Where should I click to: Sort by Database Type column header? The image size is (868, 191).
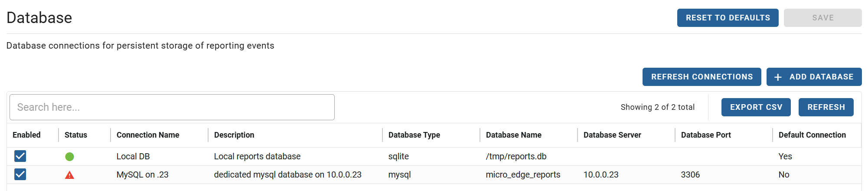(414, 135)
